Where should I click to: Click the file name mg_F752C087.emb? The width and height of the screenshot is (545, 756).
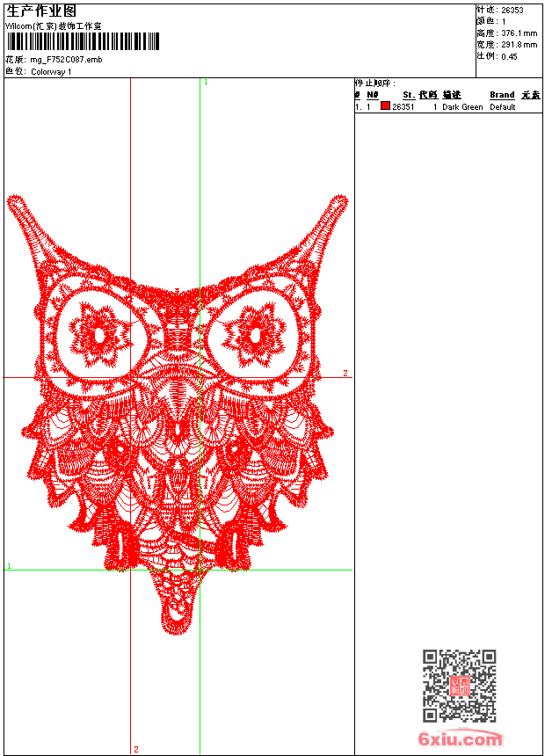66,60
